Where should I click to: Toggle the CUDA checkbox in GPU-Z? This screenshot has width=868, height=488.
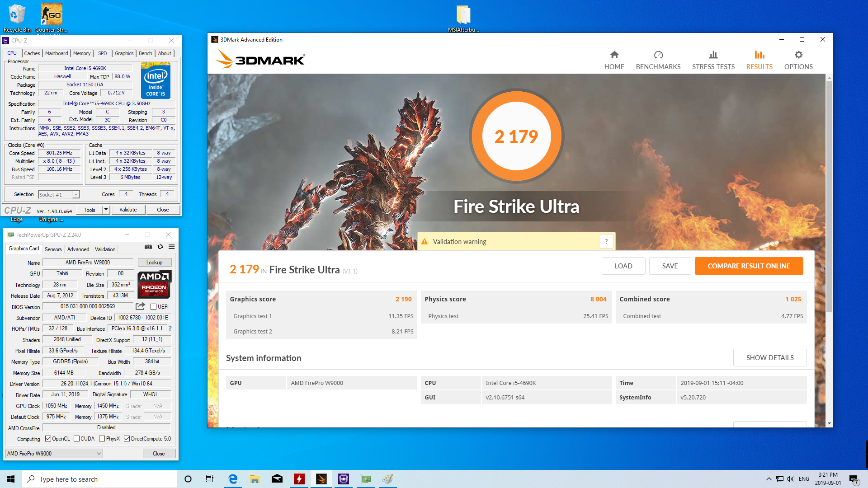click(76, 438)
